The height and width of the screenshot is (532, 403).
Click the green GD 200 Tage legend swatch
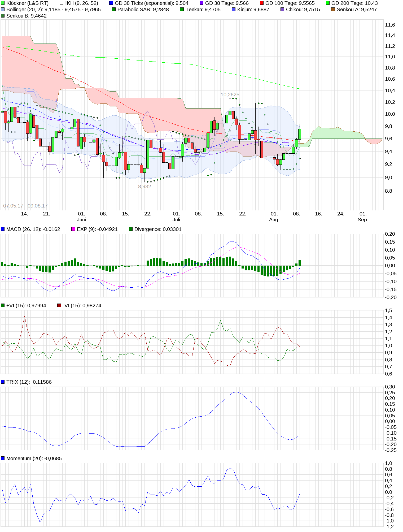pyautogui.click(x=328, y=3)
